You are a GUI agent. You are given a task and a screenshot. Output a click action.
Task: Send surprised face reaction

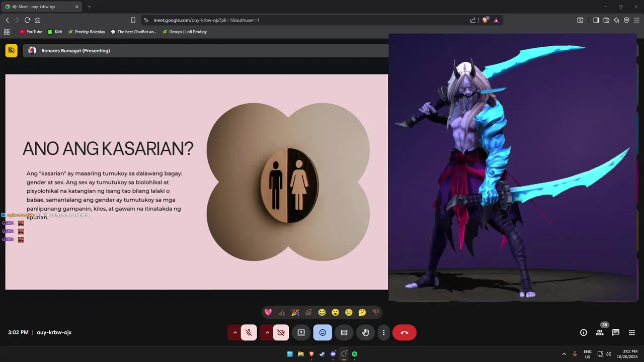(x=335, y=312)
